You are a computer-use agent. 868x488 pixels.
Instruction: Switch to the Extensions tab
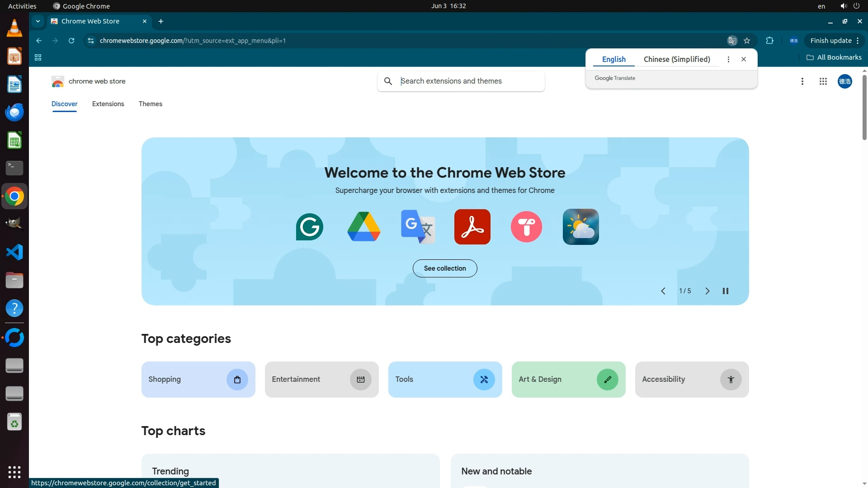(x=108, y=104)
